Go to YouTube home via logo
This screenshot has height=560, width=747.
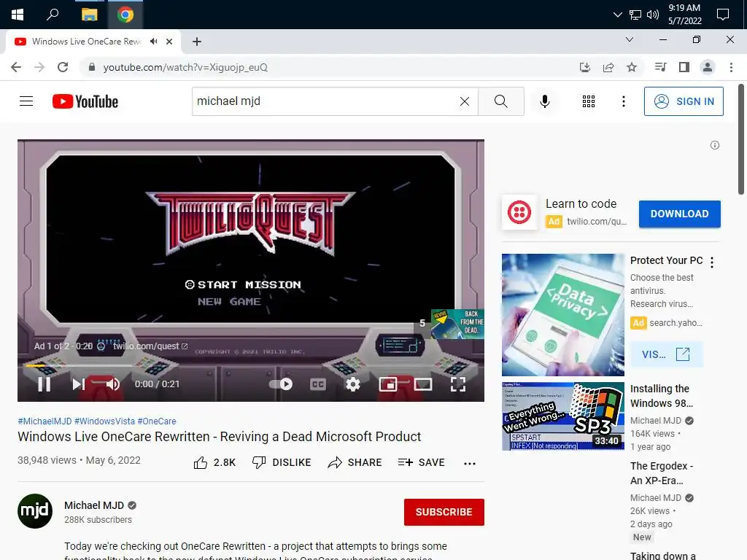[x=85, y=101]
